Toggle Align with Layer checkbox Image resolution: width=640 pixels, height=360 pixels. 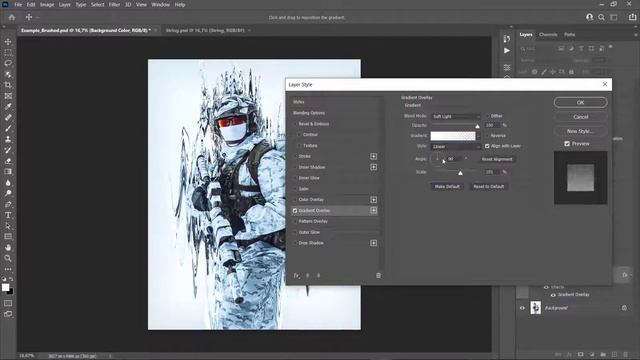click(487, 146)
